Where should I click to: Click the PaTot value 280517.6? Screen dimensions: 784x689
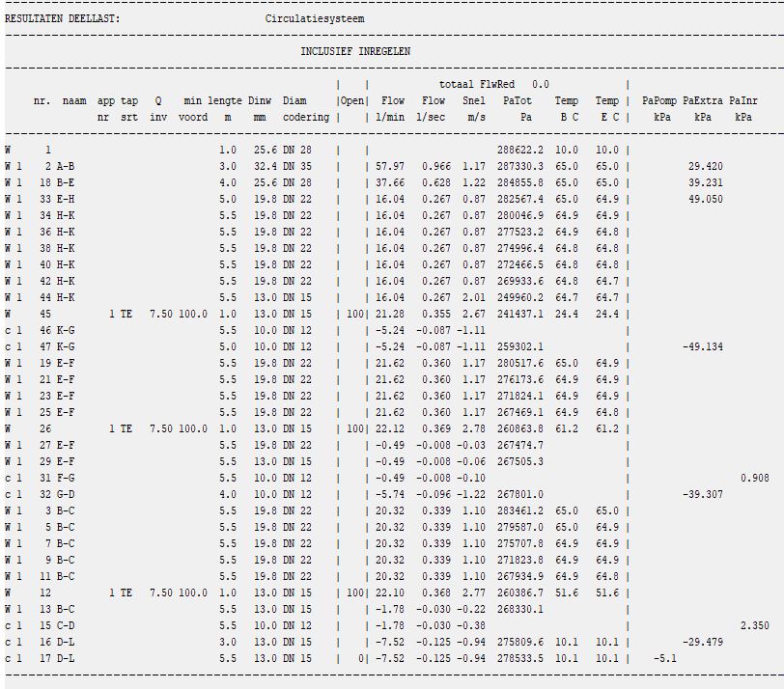(x=520, y=363)
